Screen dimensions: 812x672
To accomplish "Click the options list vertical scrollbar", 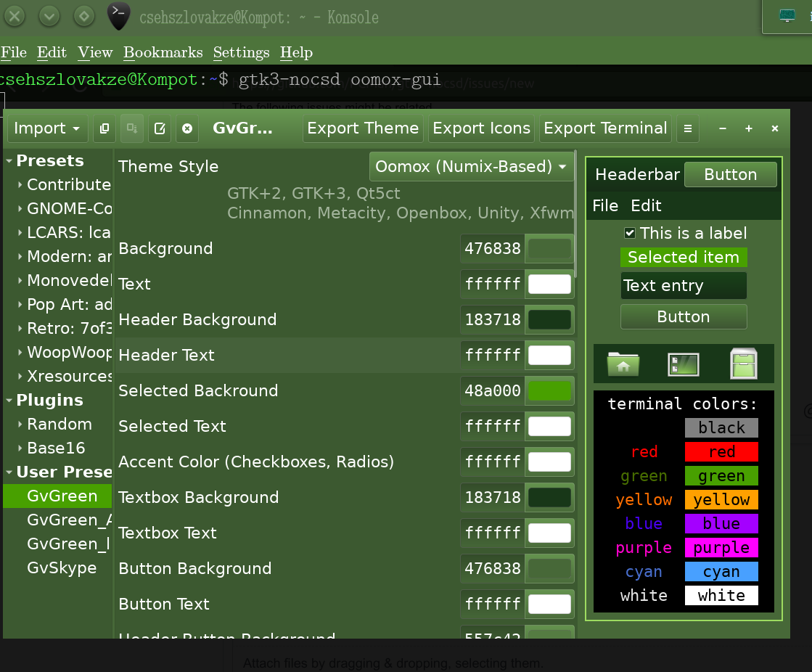I will [575, 214].
